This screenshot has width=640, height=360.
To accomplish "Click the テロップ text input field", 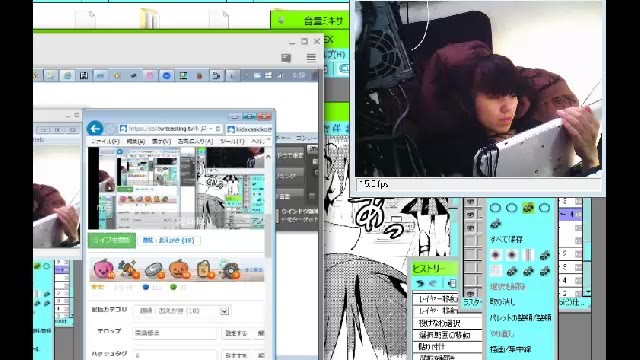I will [x=175, y=333].
